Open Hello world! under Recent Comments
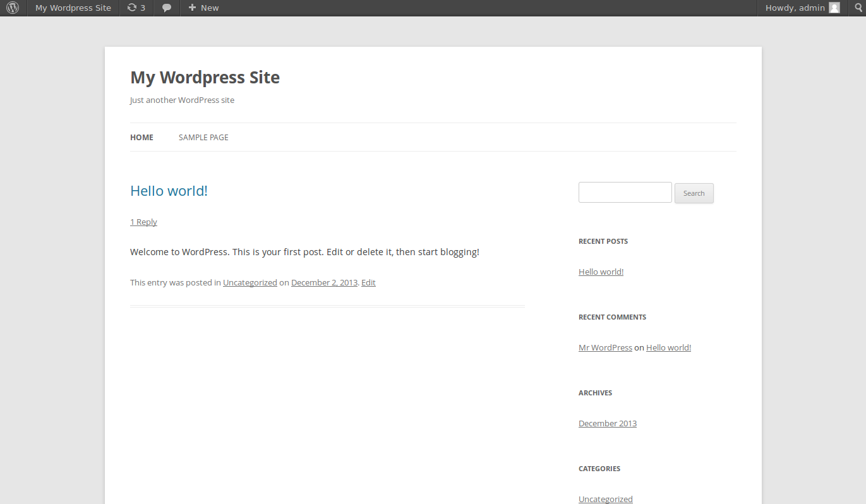 tap(668, 348)
